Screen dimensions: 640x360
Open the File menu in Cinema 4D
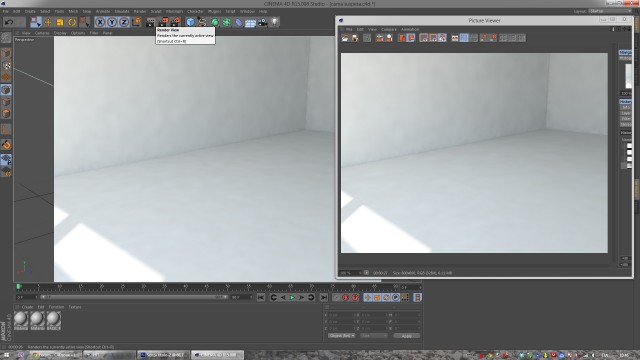point(6,11)
